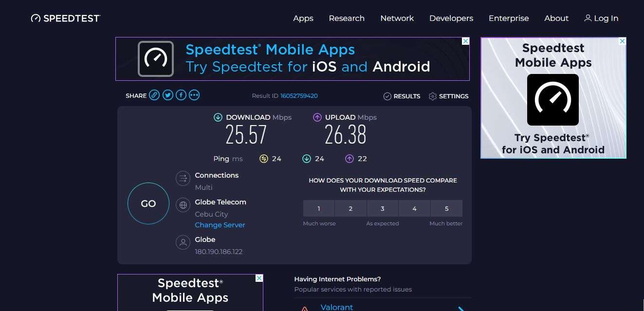Click the Speedtest logo
Viewport: 644px width, 311px height.
66,18
